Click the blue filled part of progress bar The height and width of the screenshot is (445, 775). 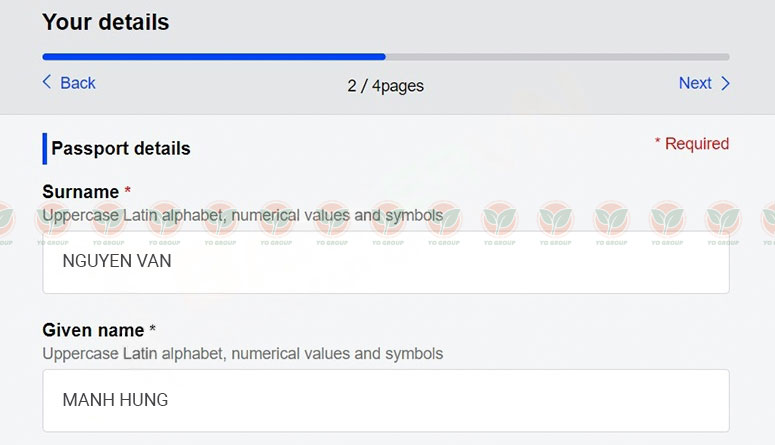click(x=214, y=57)
